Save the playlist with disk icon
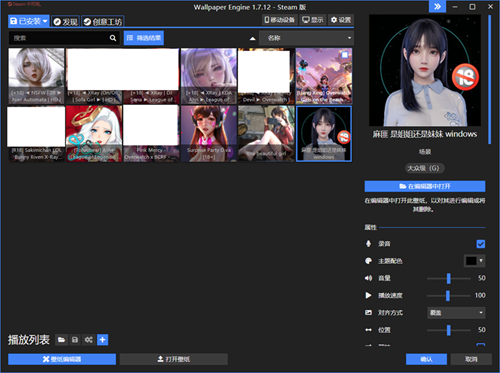 pos(75,340)
